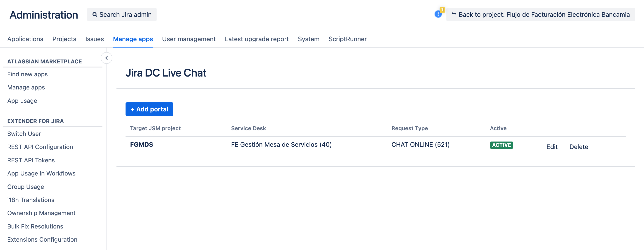Open App usage in sidebar
Screen dimensions: 644x250
click(x=22, y=101)
